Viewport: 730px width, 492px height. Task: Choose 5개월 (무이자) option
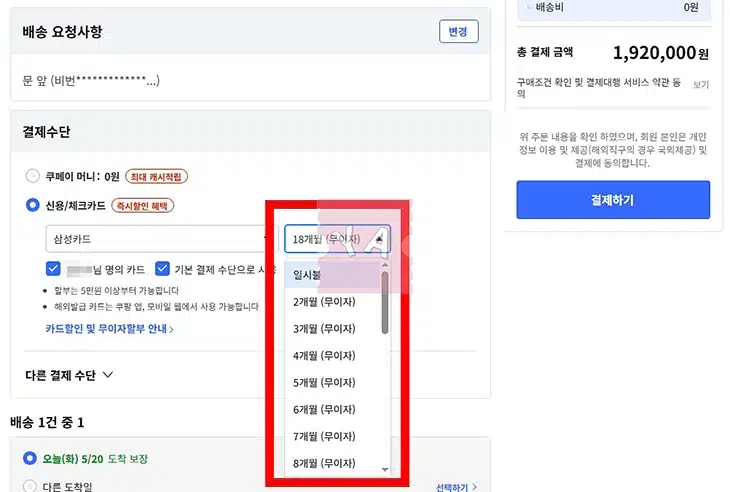pyautogui.click(x=333, y=383)
